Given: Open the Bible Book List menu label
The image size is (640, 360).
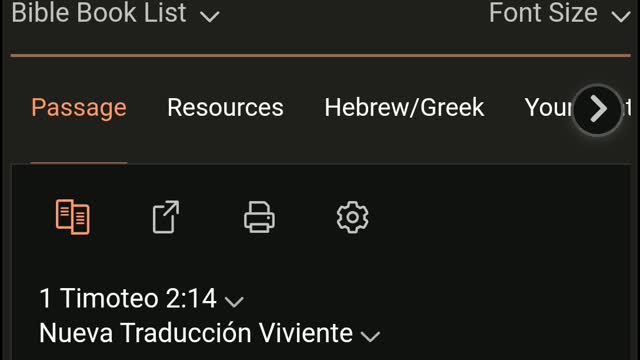Looking at the screenshot, I should pyautogui.click(x=99, y=12).
